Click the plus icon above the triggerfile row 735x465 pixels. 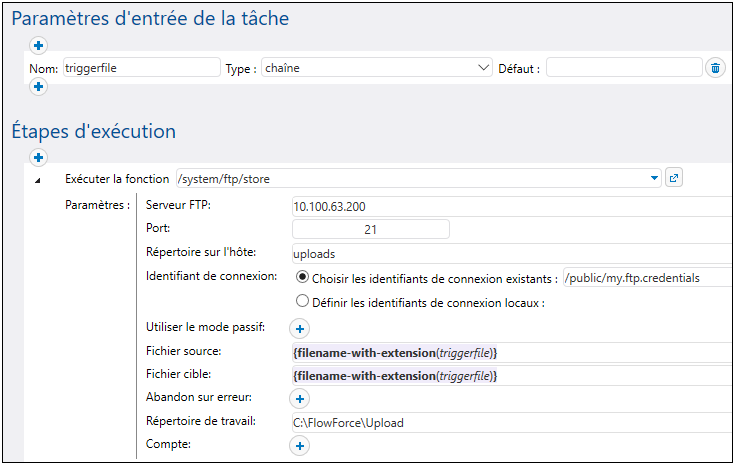pos(38,45)
